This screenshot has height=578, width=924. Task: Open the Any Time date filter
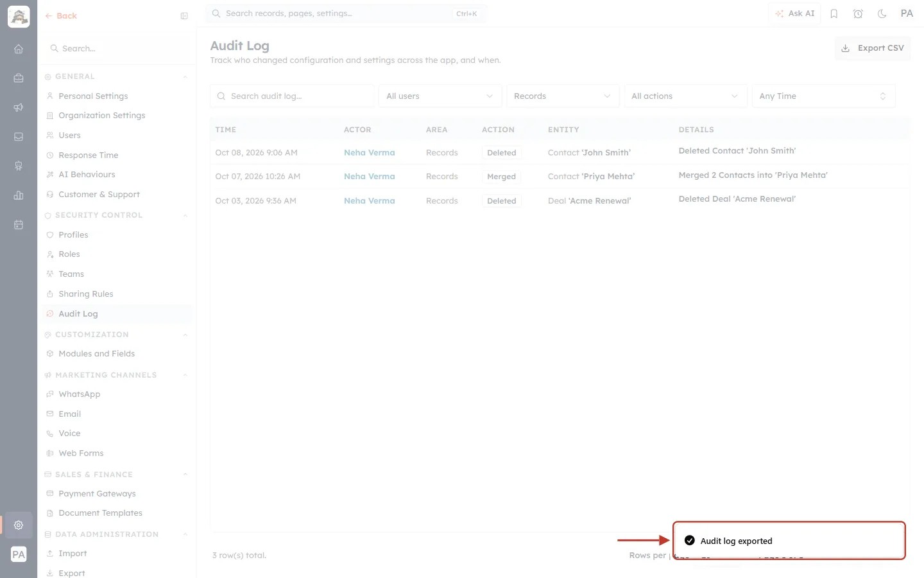pyautogui.click(x=823, y=96)
